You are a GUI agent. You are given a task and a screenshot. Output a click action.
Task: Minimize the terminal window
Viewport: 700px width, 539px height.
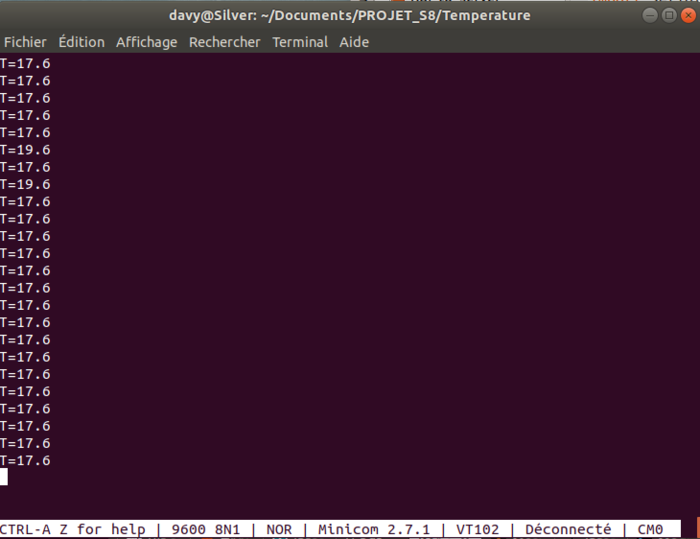click(x=642, y=15)
